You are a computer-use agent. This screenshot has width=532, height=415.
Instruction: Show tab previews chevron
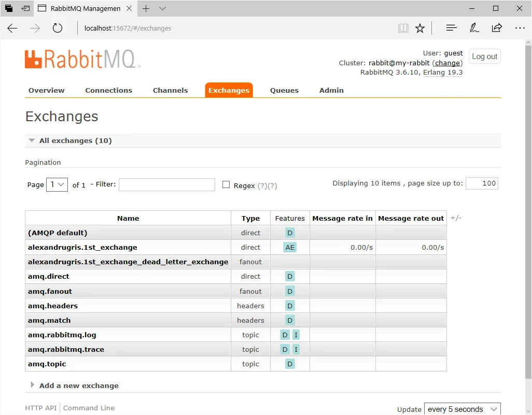tap(162, 8)
